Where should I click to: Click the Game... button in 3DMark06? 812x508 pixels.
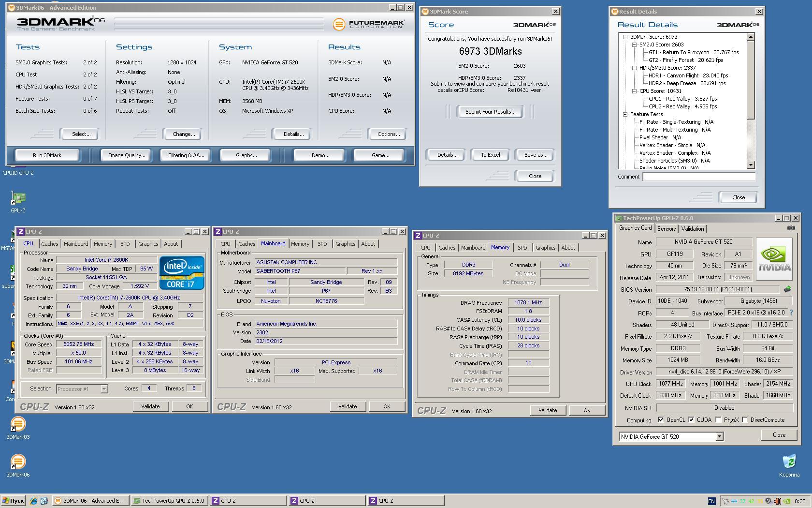(380, 155)
